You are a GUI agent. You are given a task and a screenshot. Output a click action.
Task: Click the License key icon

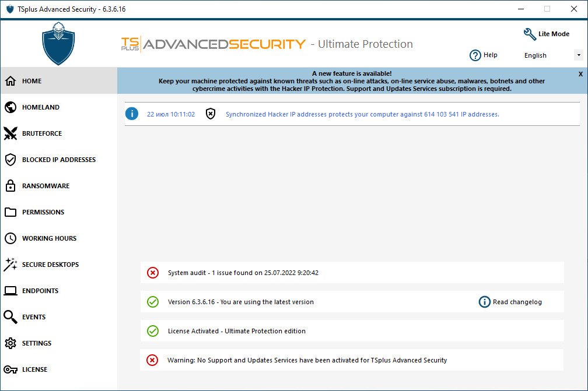10,369
